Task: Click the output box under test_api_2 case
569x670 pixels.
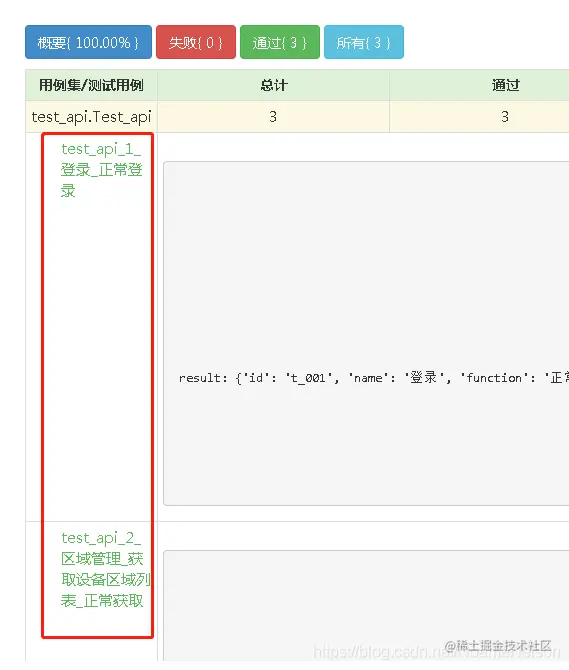Action: [366, 606]
